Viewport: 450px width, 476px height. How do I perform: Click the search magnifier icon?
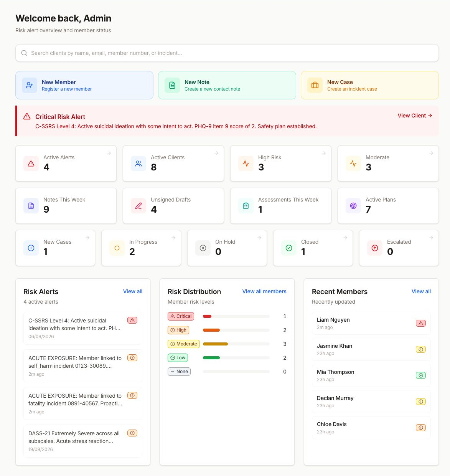click(24, 53)
